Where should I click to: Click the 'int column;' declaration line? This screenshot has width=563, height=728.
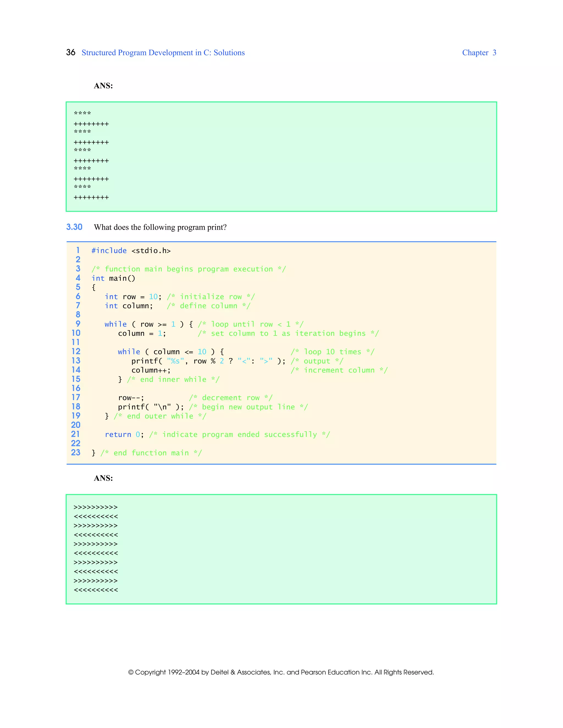129,306
